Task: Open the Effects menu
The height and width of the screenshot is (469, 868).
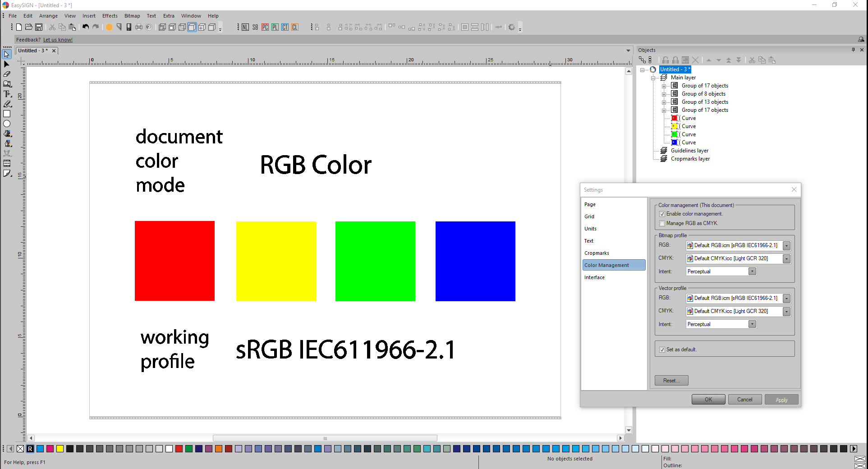Action: [110, 16]
